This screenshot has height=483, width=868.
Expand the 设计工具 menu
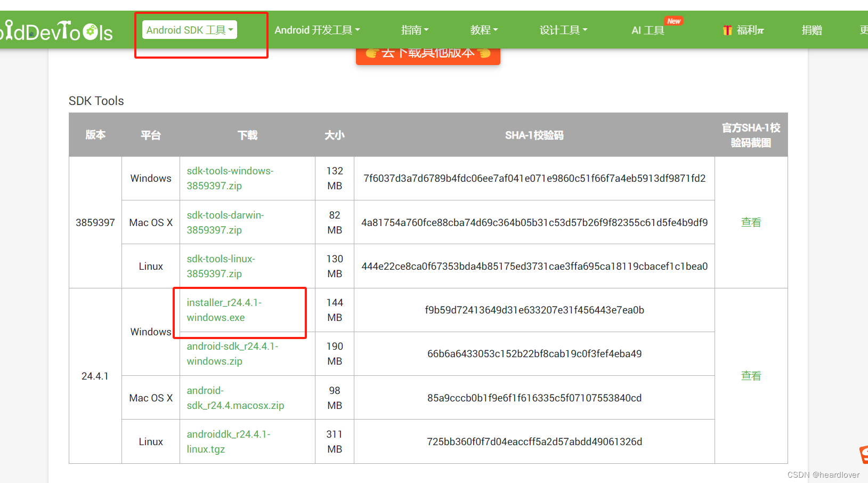click(x=563, y=30)
